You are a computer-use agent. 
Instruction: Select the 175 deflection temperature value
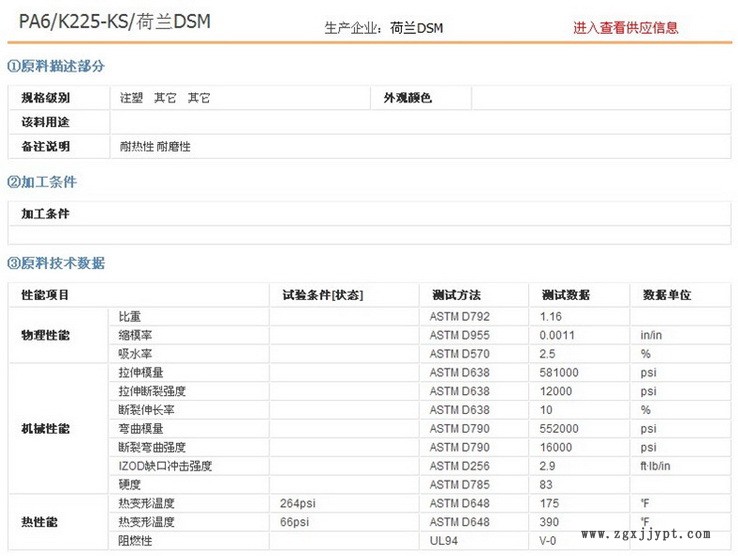point(549,503)
